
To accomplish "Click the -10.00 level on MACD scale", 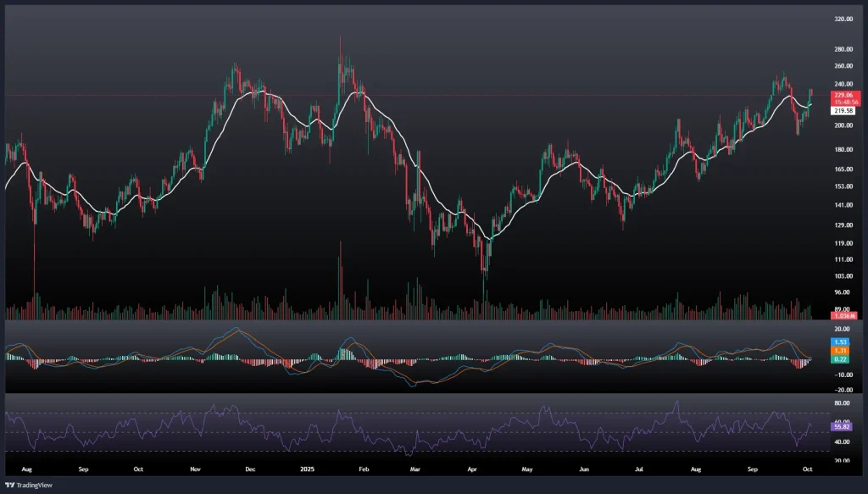I will (x=820, y=374).
